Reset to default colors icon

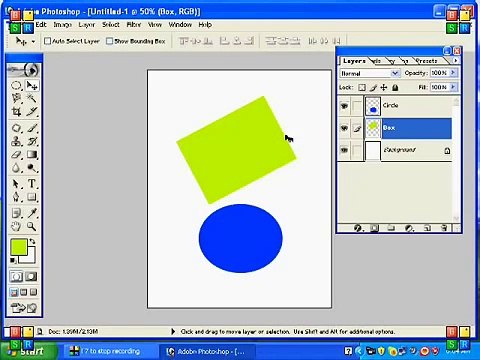(13, 260)
